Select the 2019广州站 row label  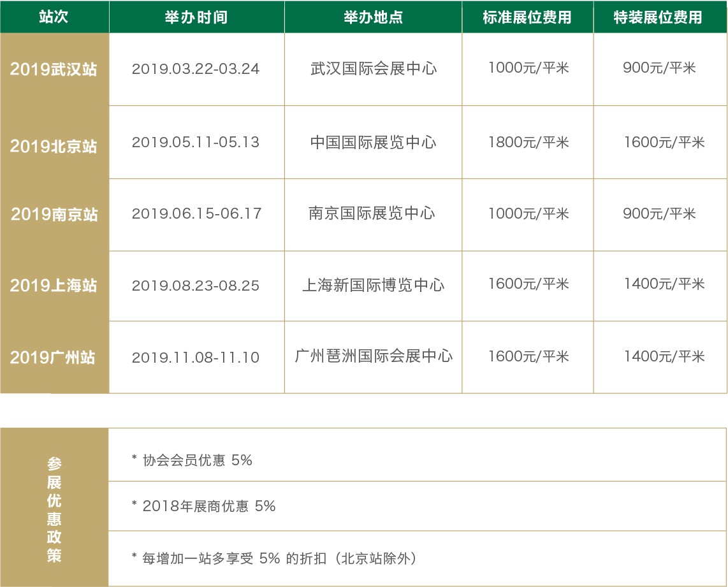[54, 358]
